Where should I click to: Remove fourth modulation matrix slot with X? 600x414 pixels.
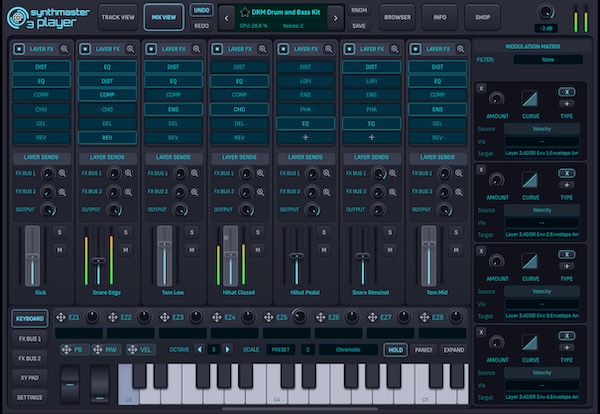pyautogui.click(x=481, y=332)
